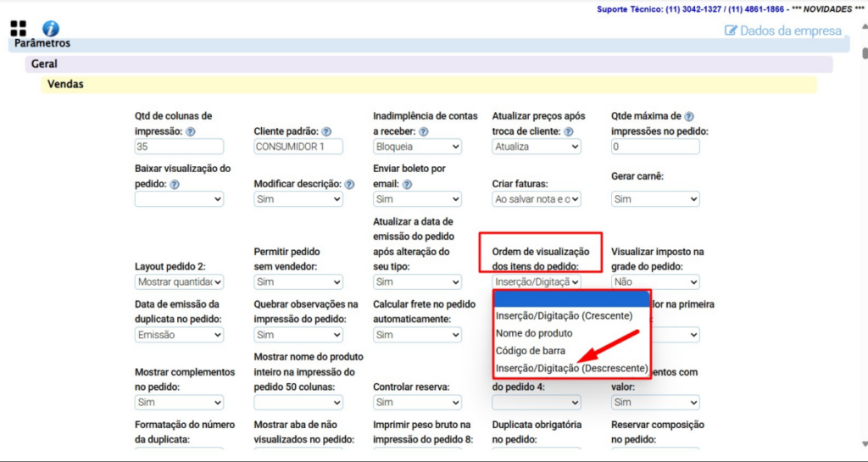Click the blue information icon
Screen dimensions: 868x462
[50, 29]
